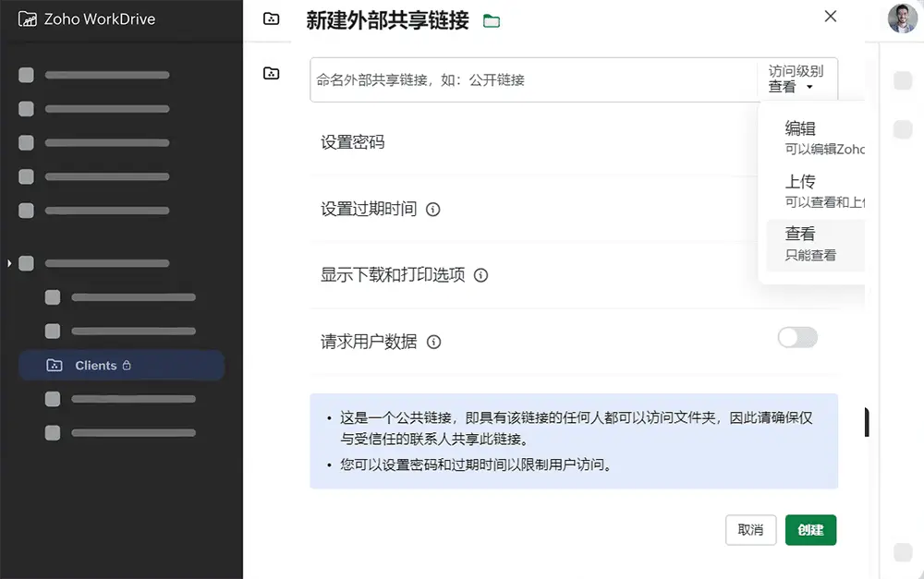Open the info tooltip for 设置过期时间

(432, 210)
